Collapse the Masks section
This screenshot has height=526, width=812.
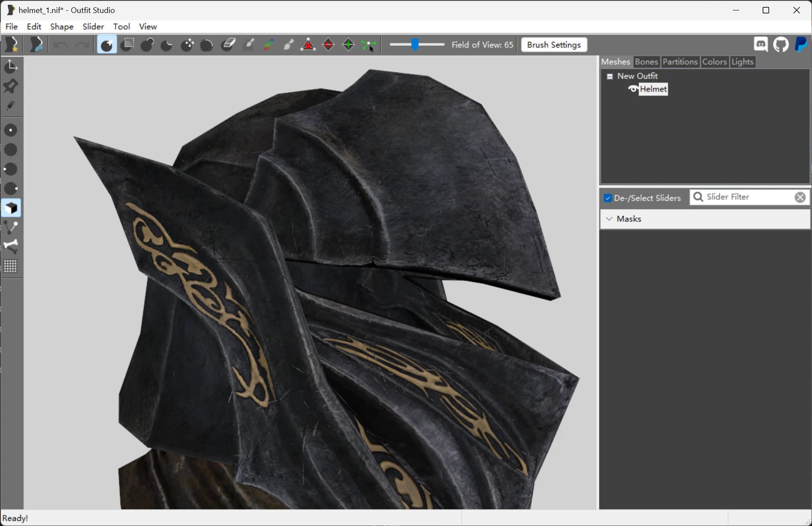tap(609, 219)
